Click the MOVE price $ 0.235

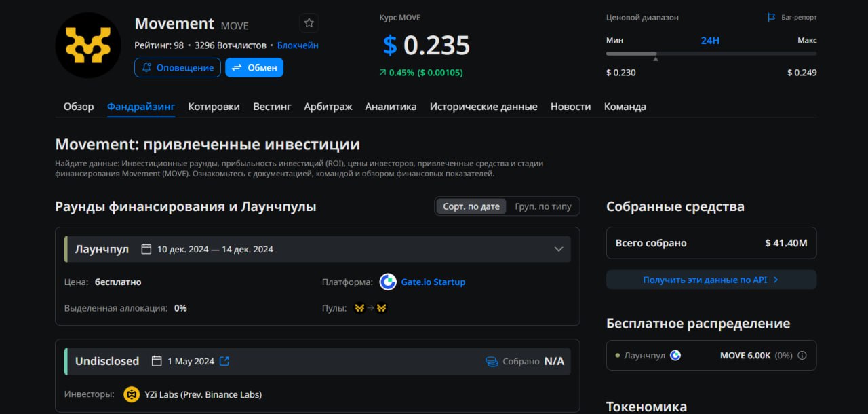(x=426, y=45)
